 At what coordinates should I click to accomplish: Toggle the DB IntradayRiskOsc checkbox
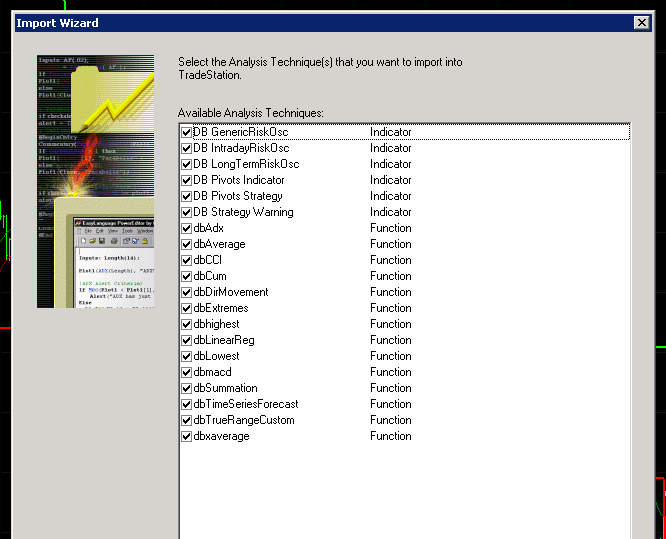click(187, 148)
